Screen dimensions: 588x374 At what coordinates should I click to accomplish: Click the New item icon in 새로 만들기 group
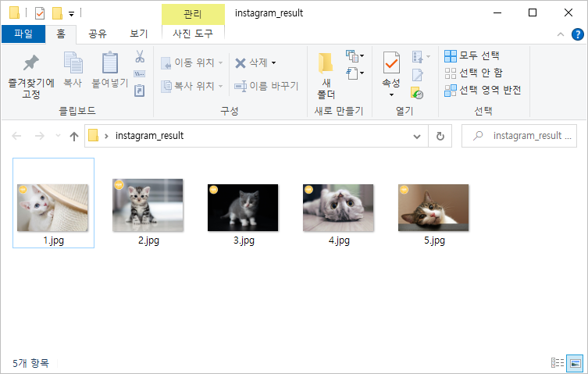352,56
